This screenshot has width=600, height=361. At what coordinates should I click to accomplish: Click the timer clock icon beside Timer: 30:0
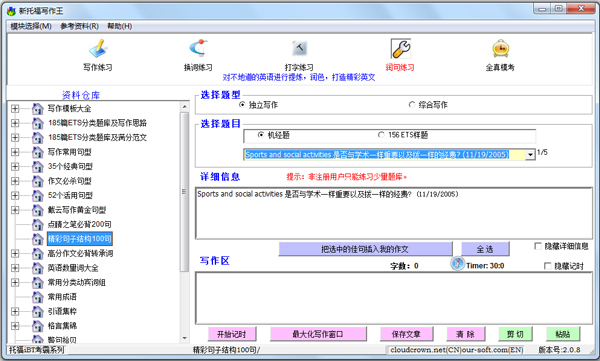457,263
